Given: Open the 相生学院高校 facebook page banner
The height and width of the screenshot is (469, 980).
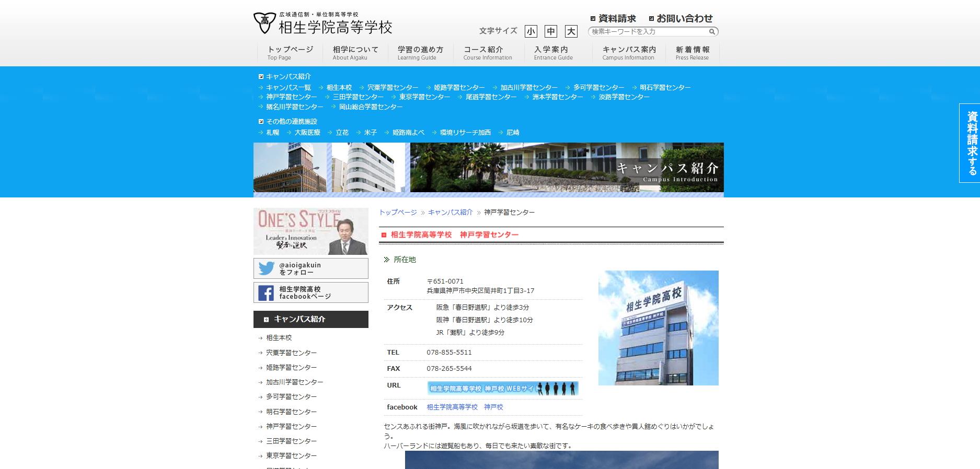Looking at the screenshot, I should pos(310,292).
